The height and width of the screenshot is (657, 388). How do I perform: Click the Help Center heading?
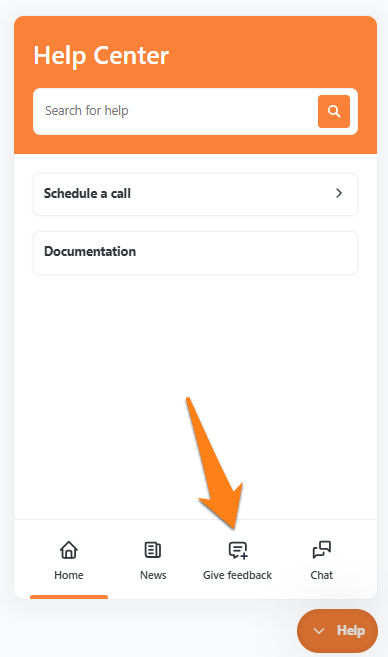[101, 55]
